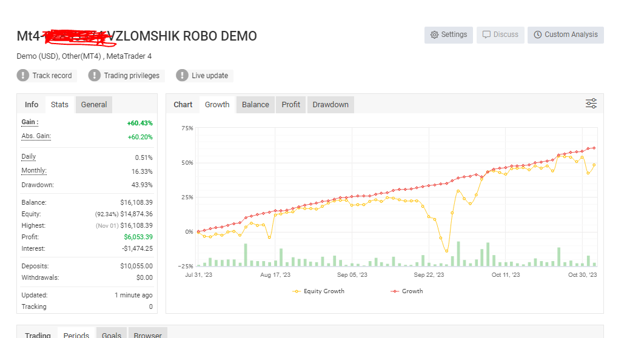The width and height of the screenshot is (644, 338).
Task: Click the 0.51% daily value
Action: [x=144, y=158]
